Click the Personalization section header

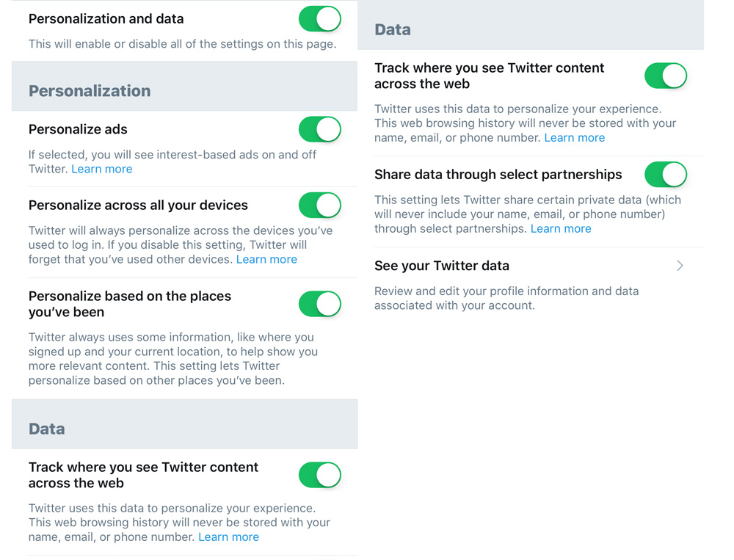pos(90,91)
